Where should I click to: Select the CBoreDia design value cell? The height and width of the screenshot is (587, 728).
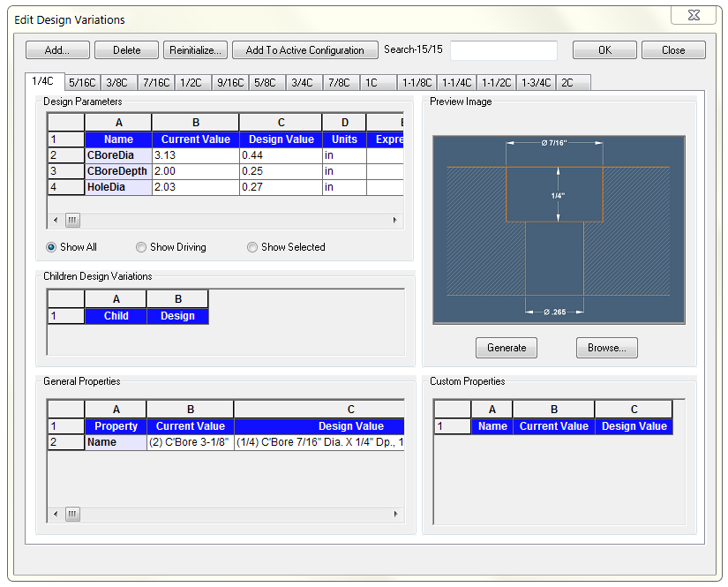click(280, 155)
